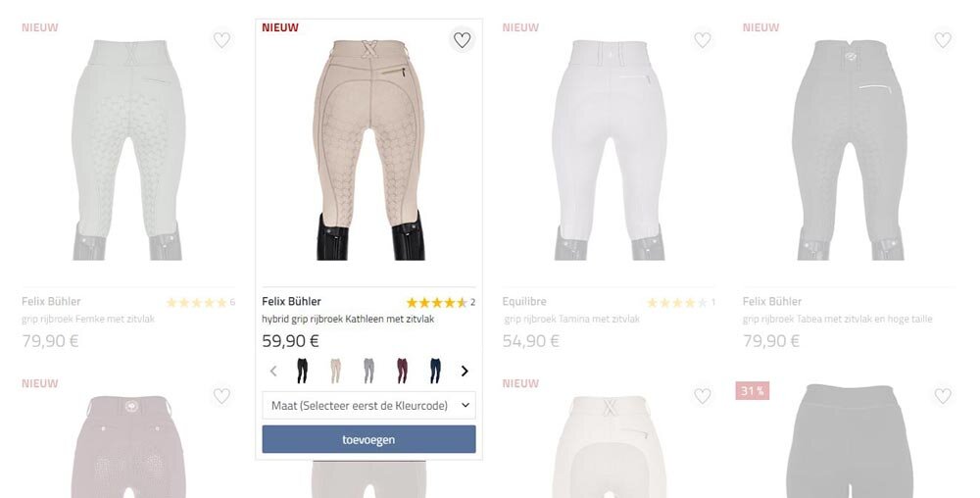Open grip rijbroek Tamina met zitvlak link
The width and height of the screenshot is (980, 498).
click(572, 320)
